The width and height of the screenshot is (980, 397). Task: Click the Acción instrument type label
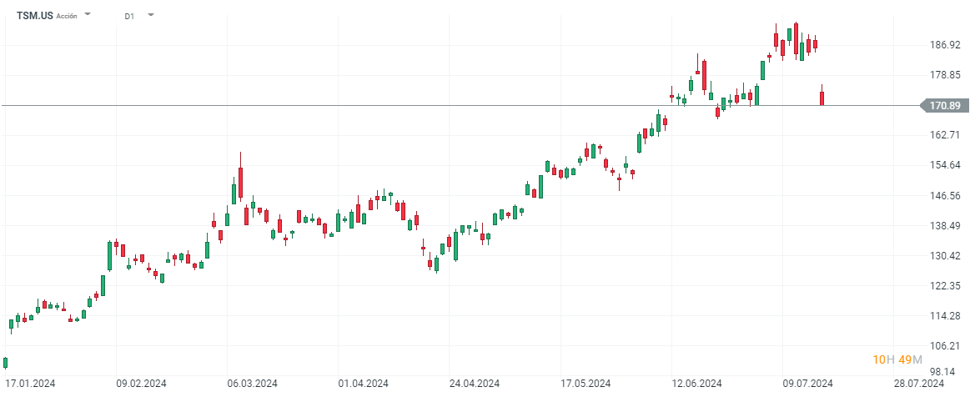pyautogui.click(x=68, y=16)
